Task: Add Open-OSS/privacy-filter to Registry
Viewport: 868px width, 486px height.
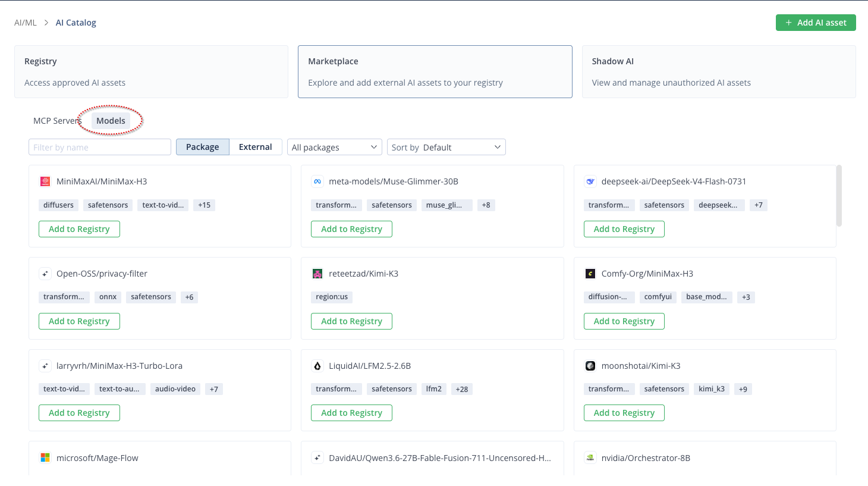Action: (x=79, y=321)
